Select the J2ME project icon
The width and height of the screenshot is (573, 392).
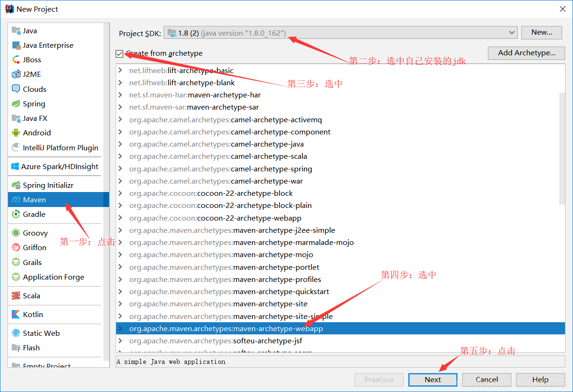pyautogui.click(x=16, y=74)
